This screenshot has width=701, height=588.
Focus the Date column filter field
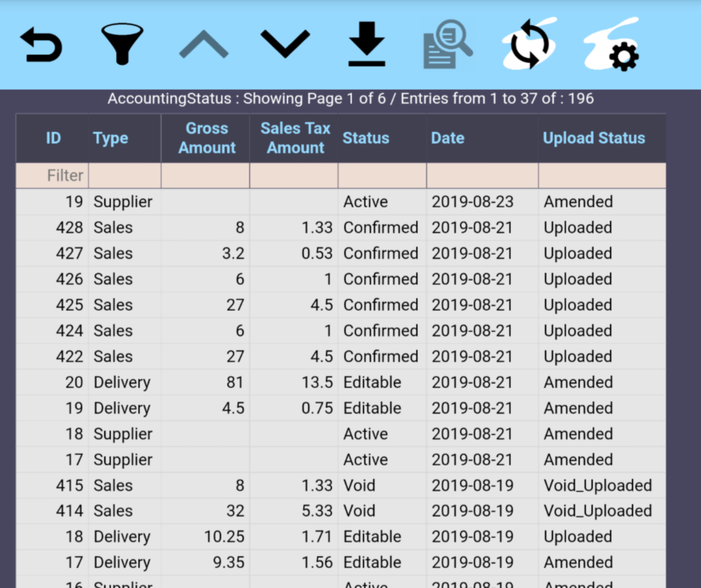coord(482,176)
